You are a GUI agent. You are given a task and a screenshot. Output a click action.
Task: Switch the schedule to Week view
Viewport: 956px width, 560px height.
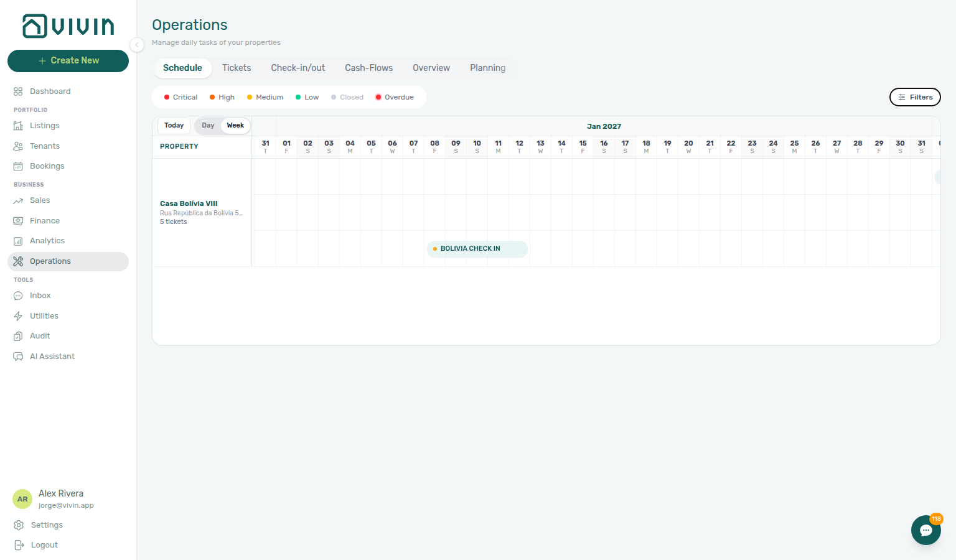click(235, 126)
